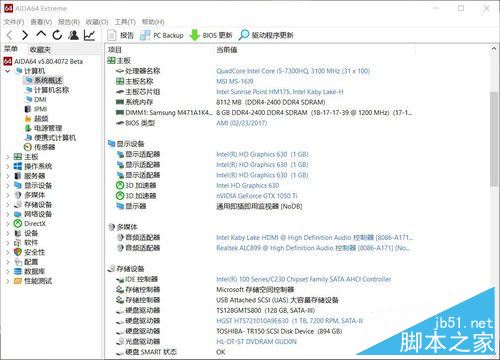The width and height of the screenshot is (500, 360).
Task: Select 计算机名称 in the tree
Action: coord(47,90)
